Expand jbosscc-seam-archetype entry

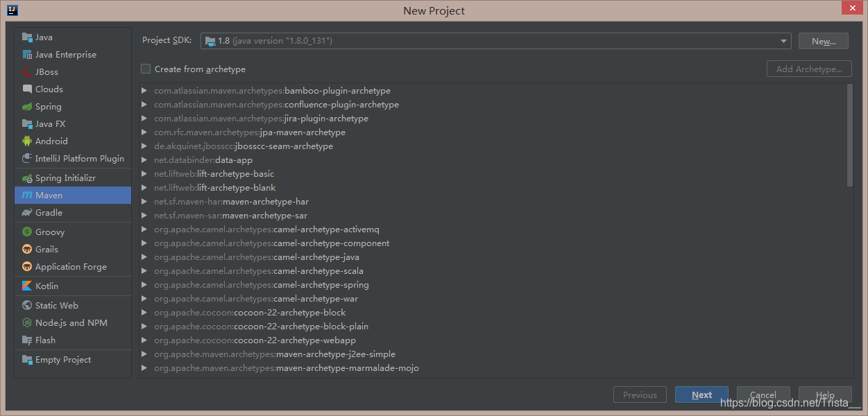click(x=144, y=146)
